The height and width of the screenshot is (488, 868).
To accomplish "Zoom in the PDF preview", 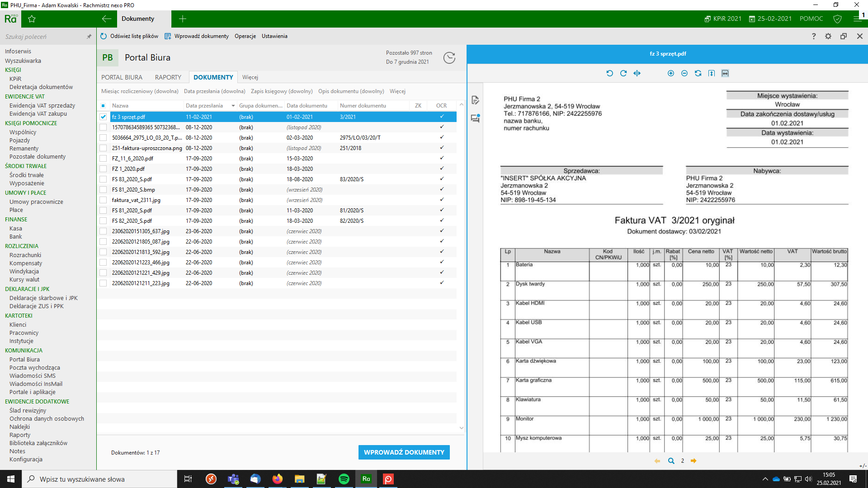I will [x=671, y=73].
